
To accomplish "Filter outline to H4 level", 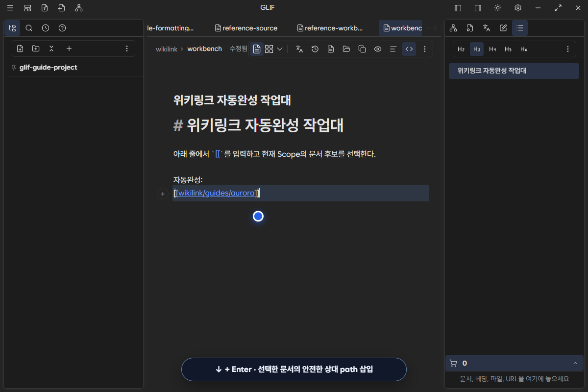I will (x=492, y=49).
